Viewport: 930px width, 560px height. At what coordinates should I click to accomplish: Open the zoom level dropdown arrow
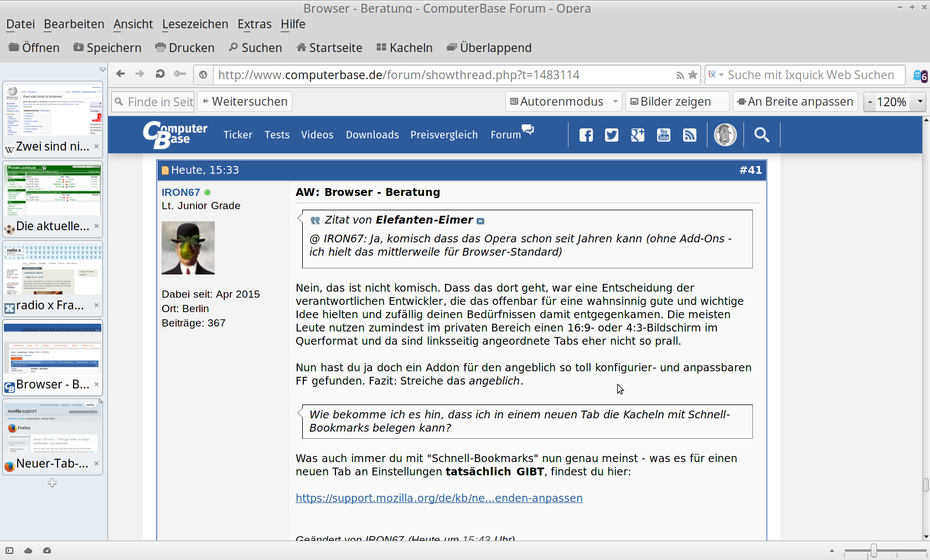pyautogui.click(x=920, y=102)
